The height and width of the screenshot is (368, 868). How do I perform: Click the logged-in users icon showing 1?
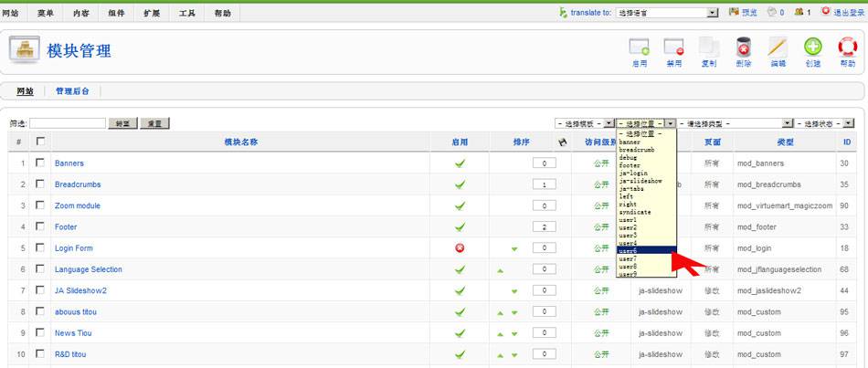(799, 12)
